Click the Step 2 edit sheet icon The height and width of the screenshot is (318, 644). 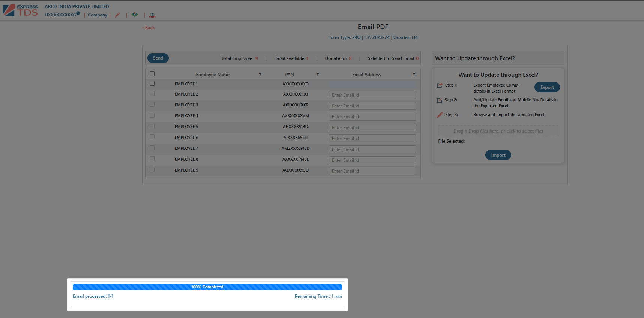440,100
